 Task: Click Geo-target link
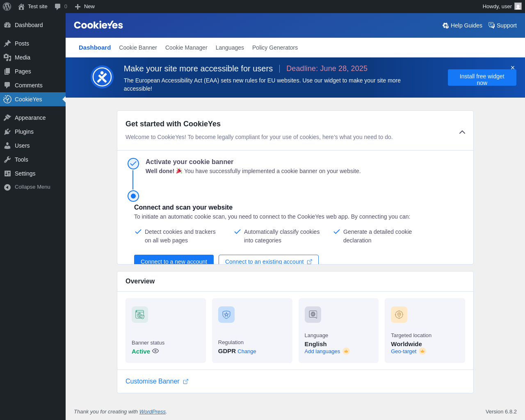click(x=404, y=352)
